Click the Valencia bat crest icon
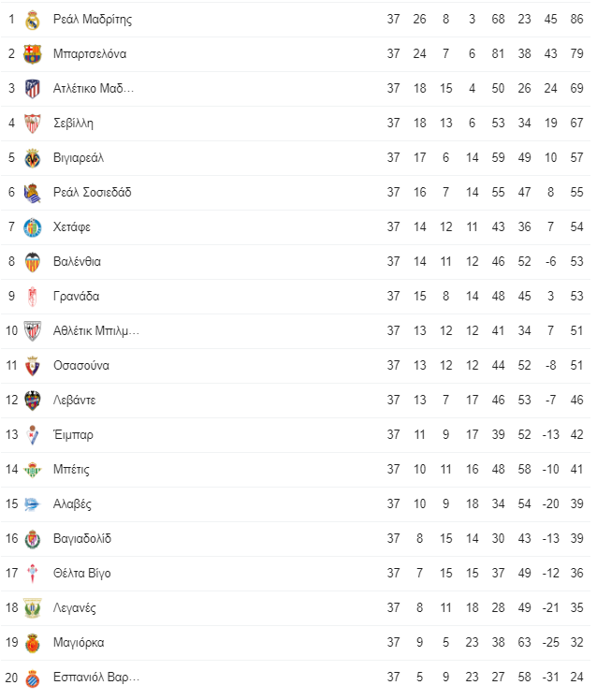The width and height of the screenshot is (597, 700). tap(32, 262)
